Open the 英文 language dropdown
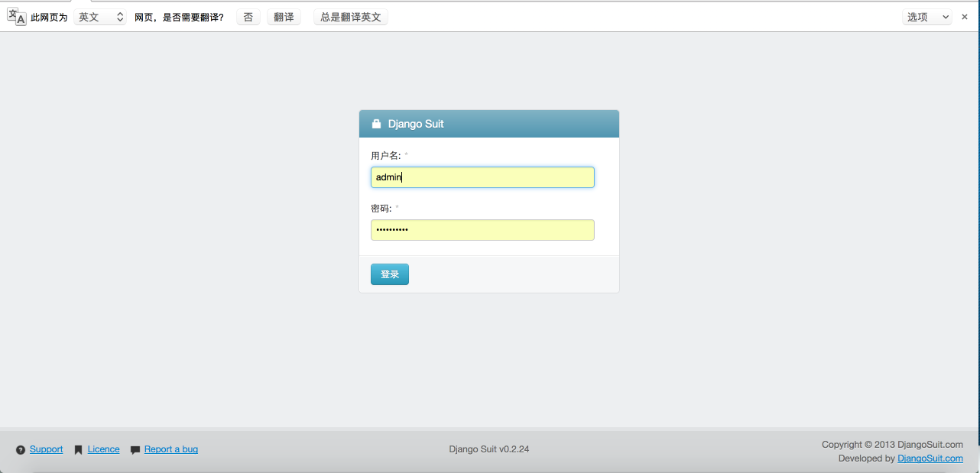Screen dimensions: 980x473 (100, 17)
